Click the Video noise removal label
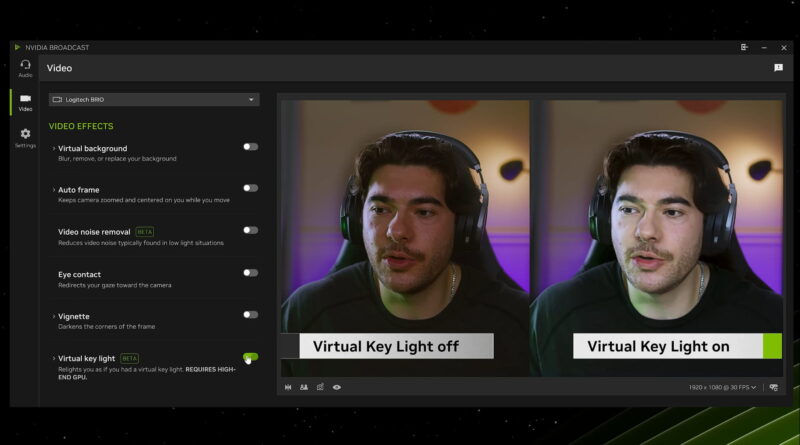The height and width of the screenshot is (445, 800). coord(94,232)
